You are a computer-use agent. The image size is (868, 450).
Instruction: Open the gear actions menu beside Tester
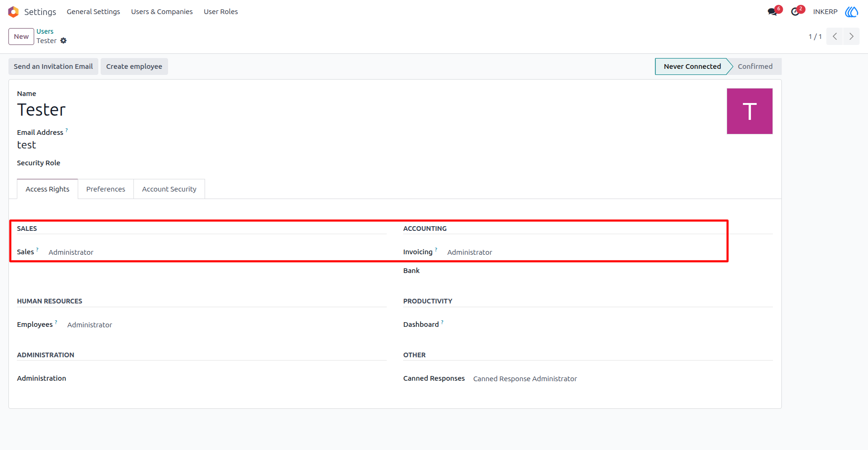(x=64, y=41)
